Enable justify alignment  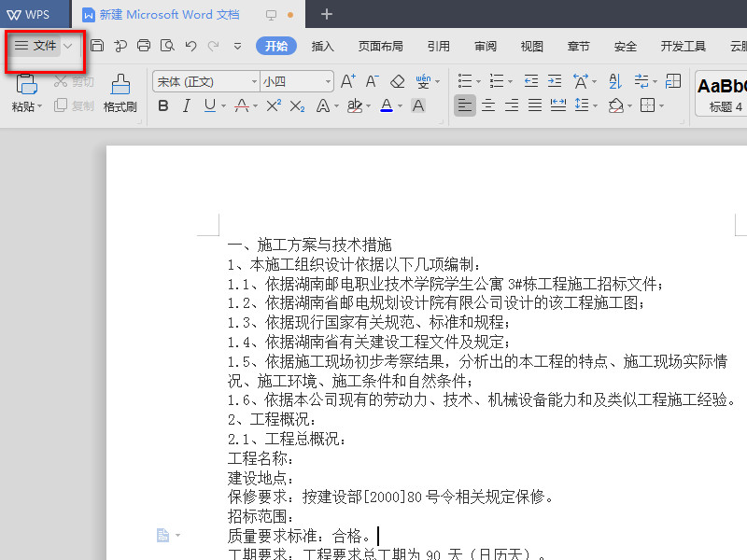click(533, 105)
